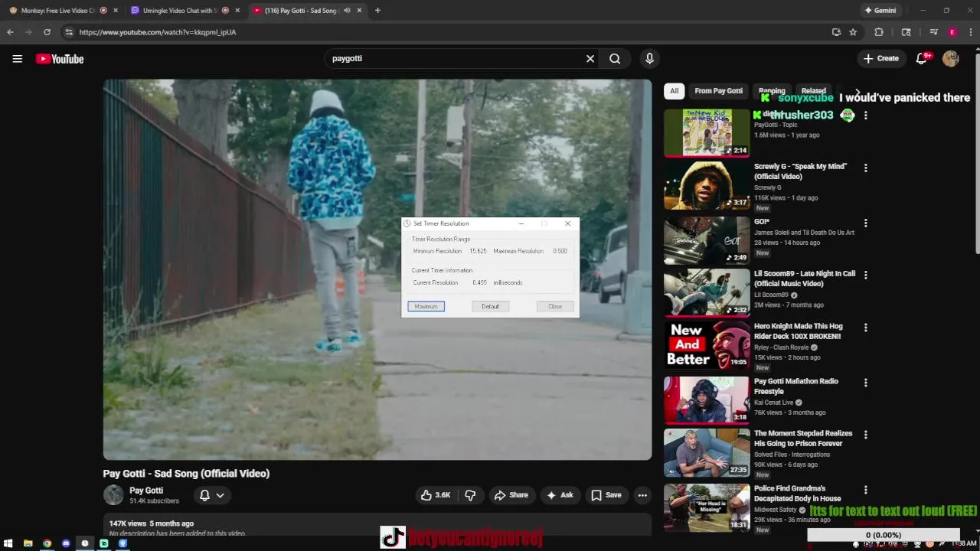Start voice search with microphone icon
The image size is (980, 551).
click(x=649, y=58)
